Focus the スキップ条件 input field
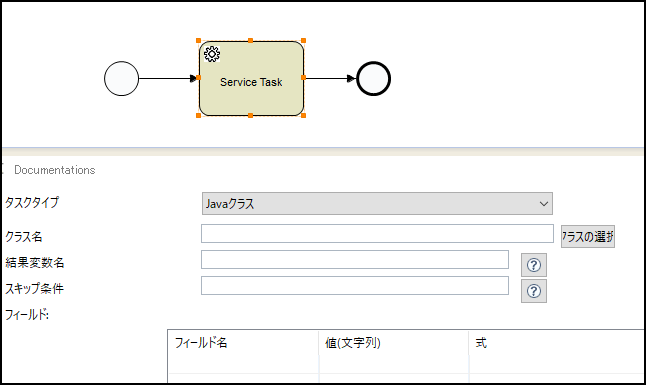The height and width of the screenshot is (385, 646). point(355,286)
